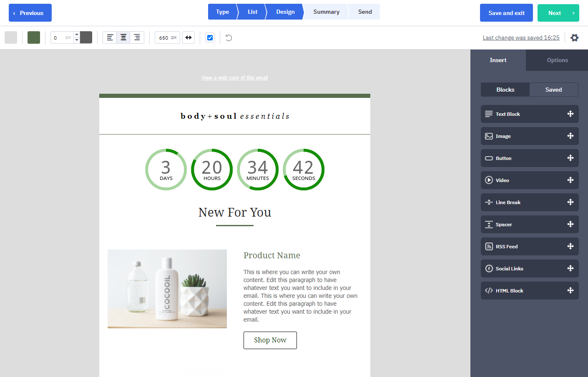This screenshot has width=588, height=377.
Task: Decrease border width with down stepper arrow
Action: tap(77, 40)
